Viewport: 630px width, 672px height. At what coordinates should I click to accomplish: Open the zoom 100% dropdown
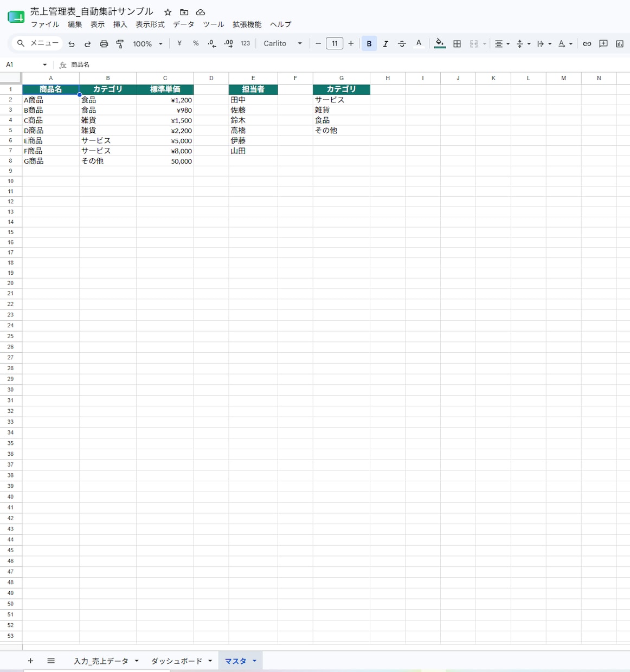pyautogui.click(x=147, y=44)
